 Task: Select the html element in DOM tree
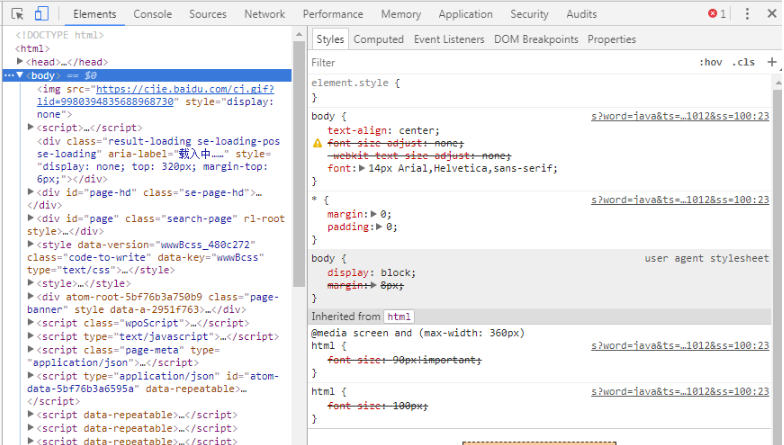tap(32, 48)
